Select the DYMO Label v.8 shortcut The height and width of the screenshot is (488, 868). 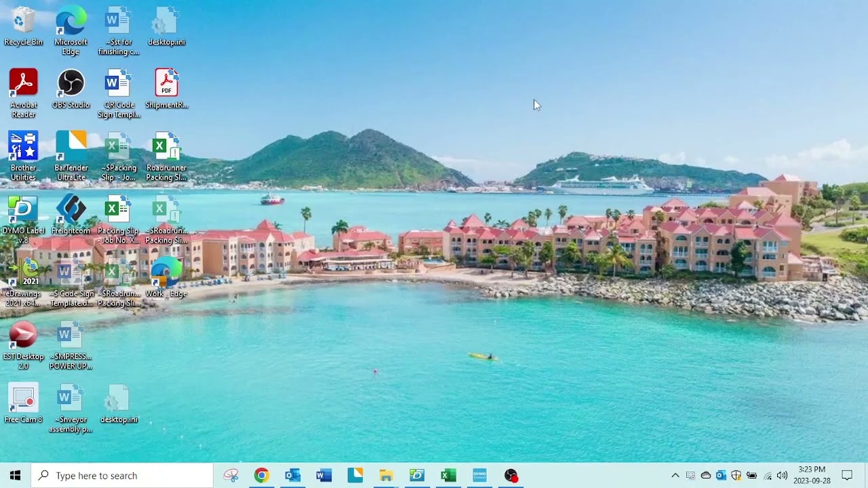(23, 220)
